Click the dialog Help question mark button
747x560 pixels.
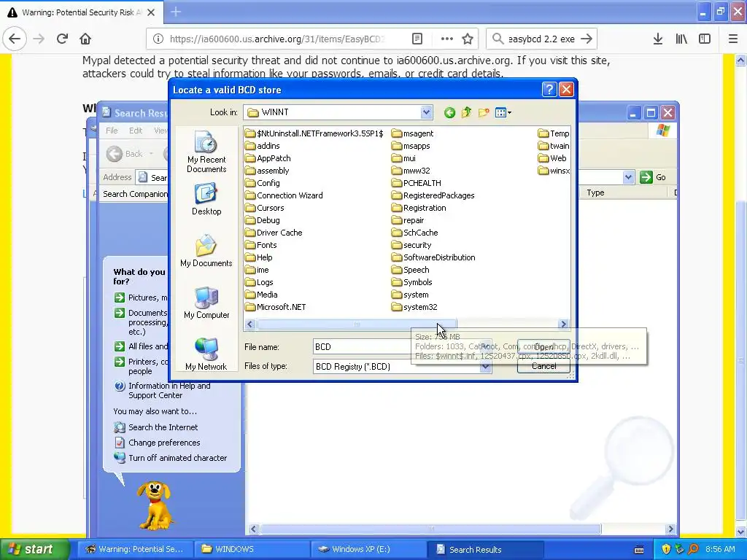(549, 90)
